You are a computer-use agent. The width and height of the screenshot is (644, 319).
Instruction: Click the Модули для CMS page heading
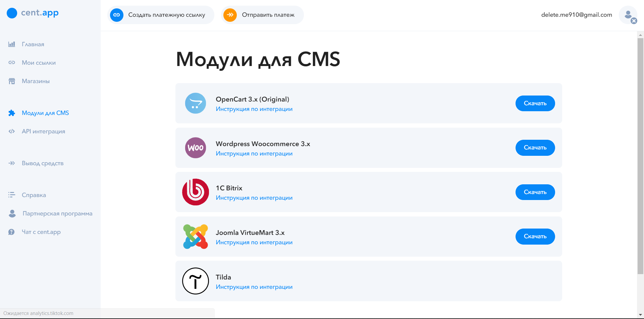[x=258, y=59]
